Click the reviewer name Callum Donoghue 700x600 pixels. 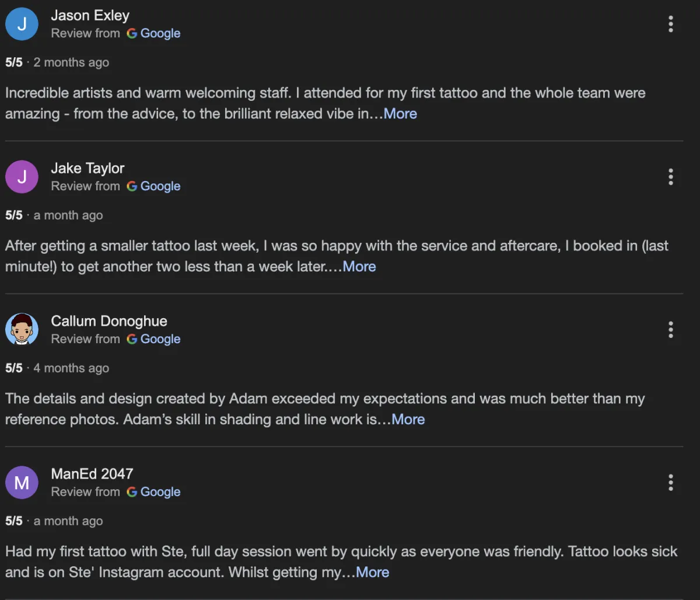click(x=109, y=322)
